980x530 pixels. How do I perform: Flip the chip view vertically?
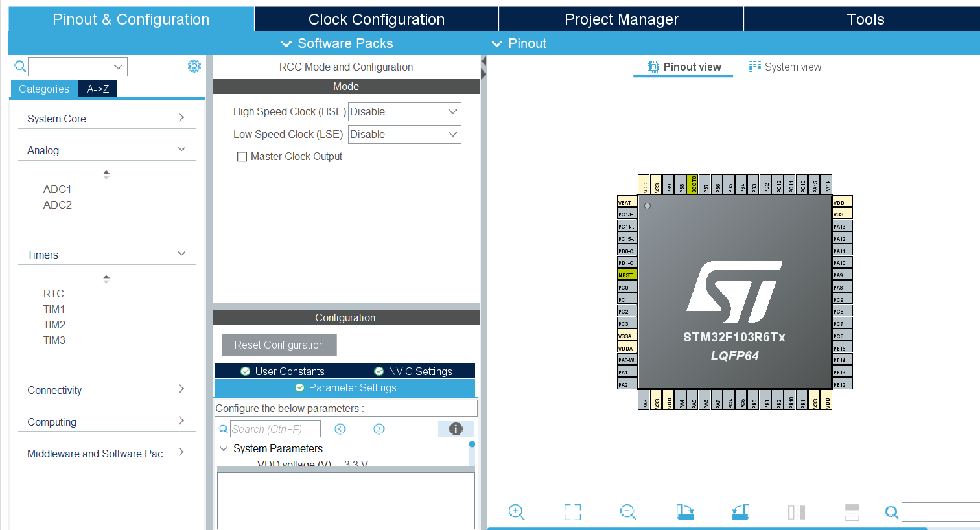(852, 512)
